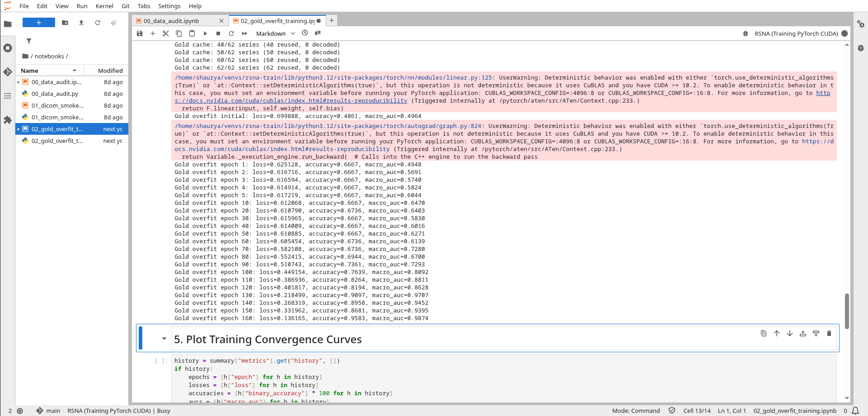Move the selected cell down
868x416 pixels.
[x=790, y=333]
